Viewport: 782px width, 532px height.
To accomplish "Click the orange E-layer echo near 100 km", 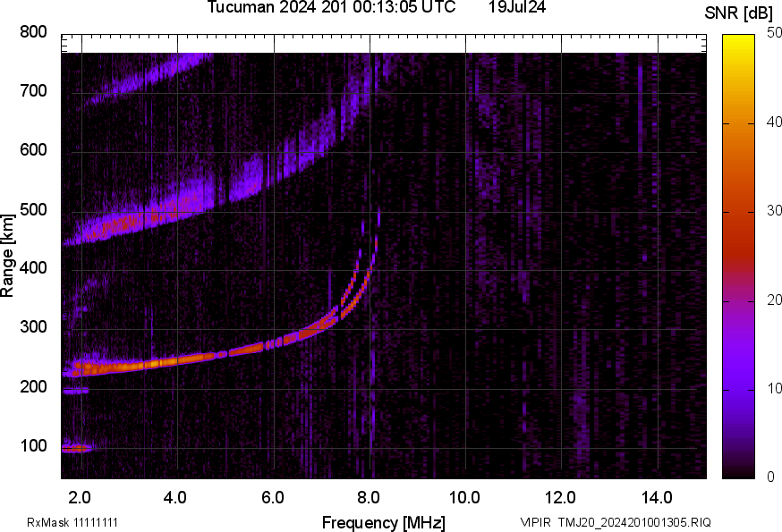I will click(76, 448).
